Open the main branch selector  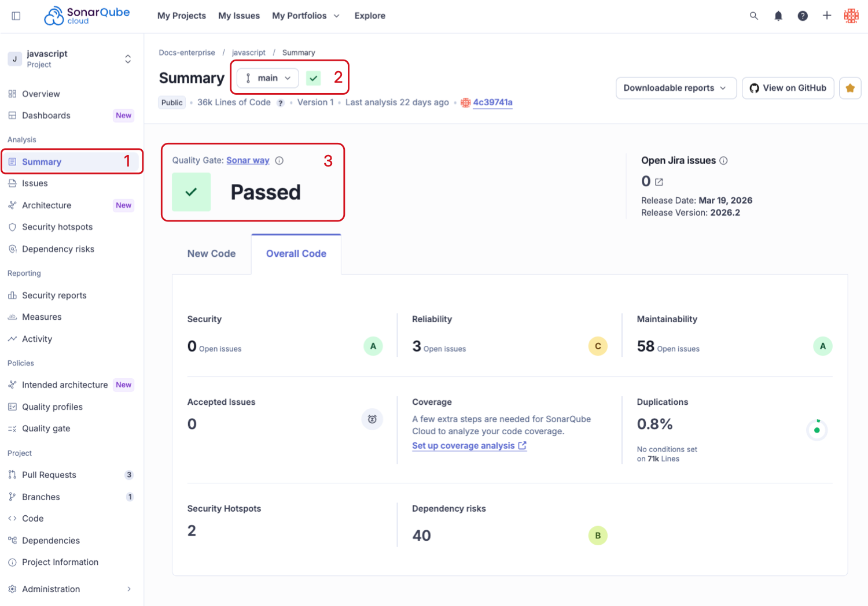[267, 77]
